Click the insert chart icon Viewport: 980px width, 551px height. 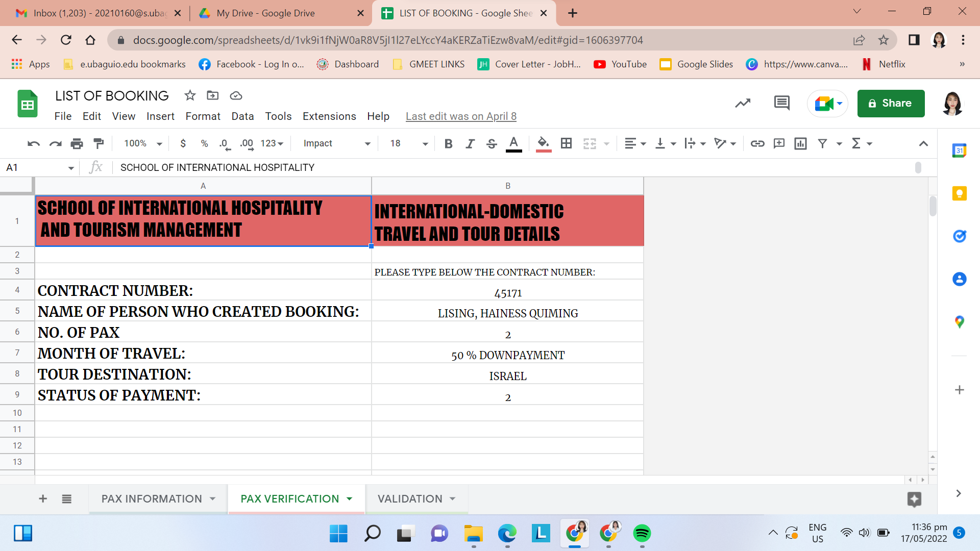[800, 144]
